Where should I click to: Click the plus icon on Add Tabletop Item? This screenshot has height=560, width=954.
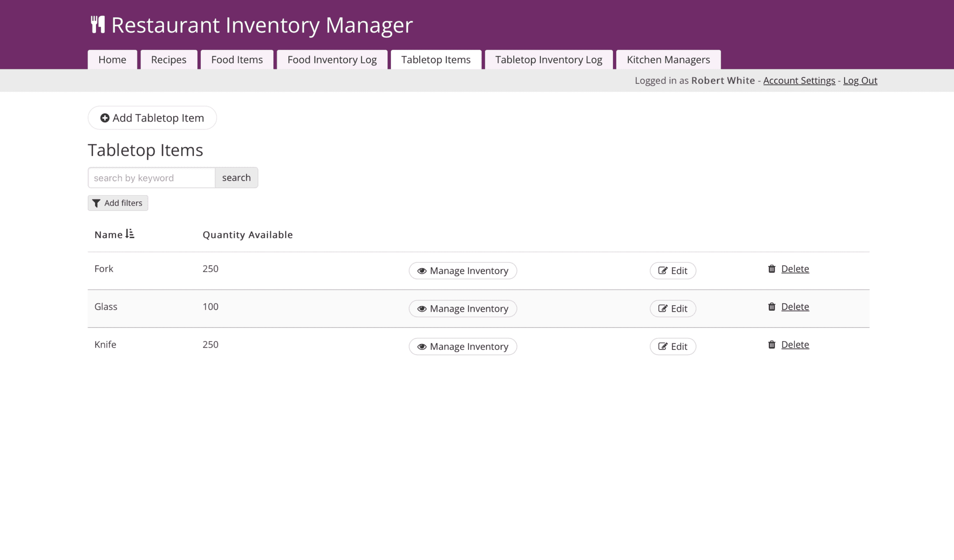105,118
